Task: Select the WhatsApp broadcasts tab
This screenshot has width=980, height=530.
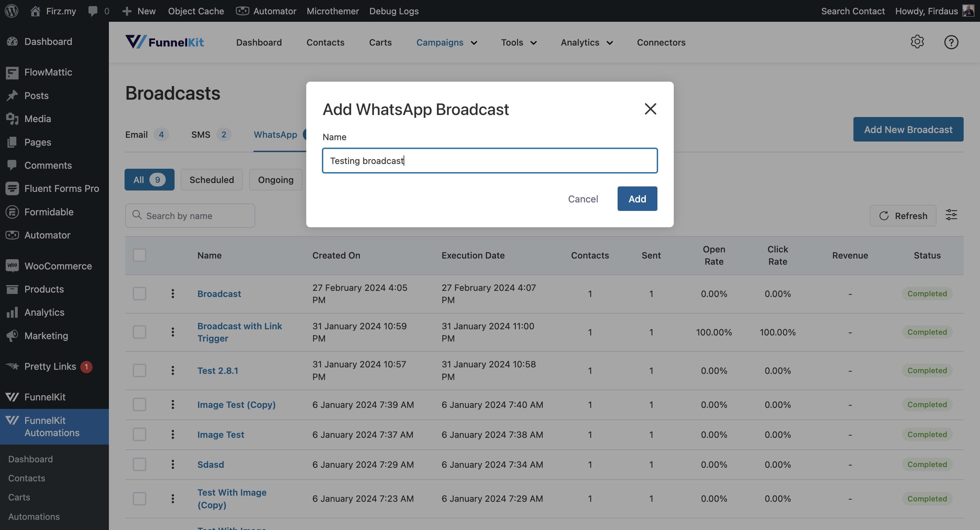Action: 275,135
